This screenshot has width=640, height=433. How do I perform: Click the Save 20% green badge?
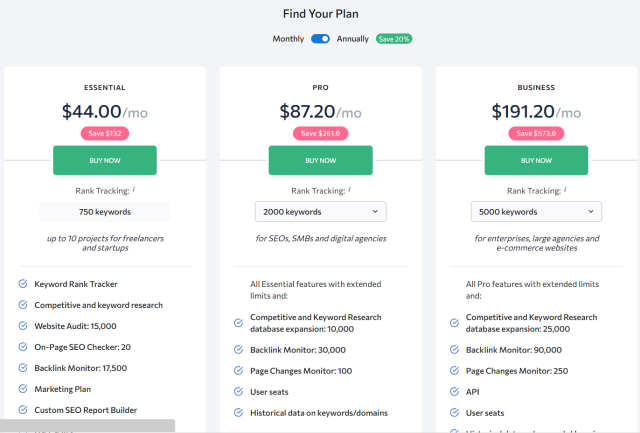[x=394, y=39]
